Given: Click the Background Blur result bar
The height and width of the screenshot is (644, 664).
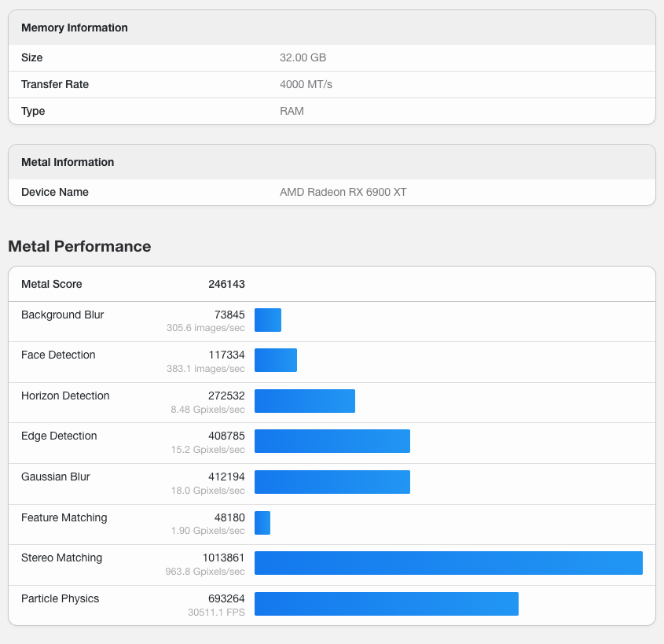Looking at the screenshot, I should [268, 320].
